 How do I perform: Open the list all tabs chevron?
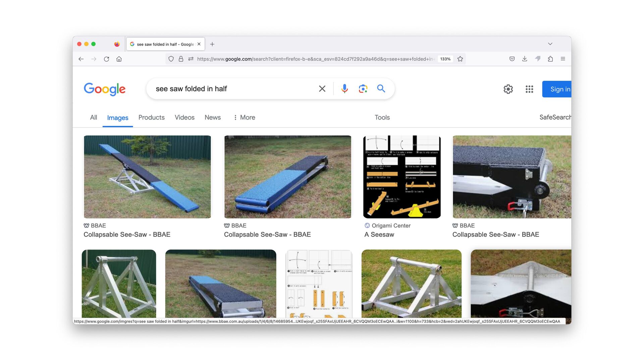tap(550, 44)
